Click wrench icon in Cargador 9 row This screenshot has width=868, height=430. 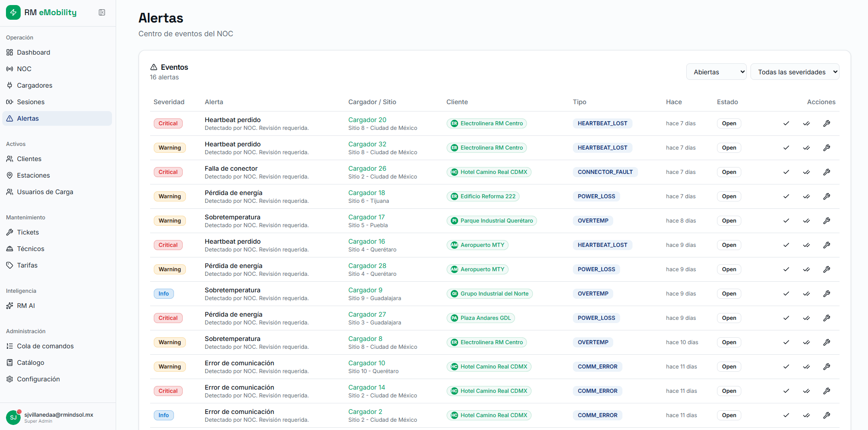827,294
